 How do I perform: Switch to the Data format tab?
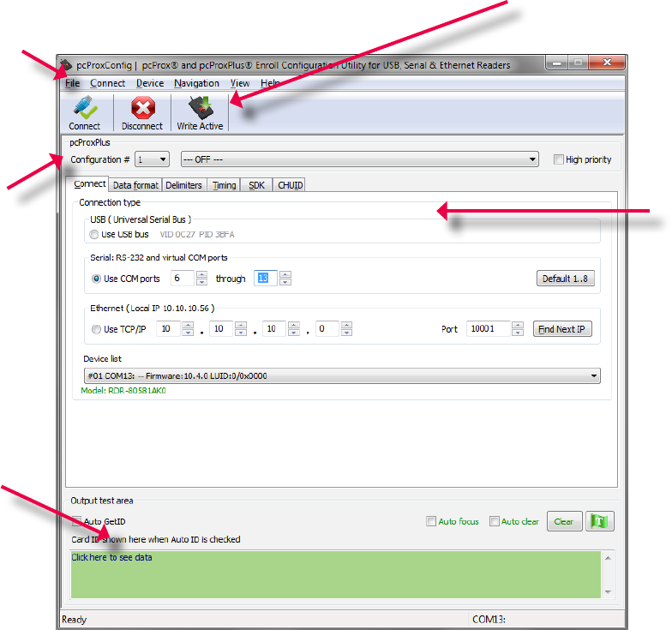135,185
